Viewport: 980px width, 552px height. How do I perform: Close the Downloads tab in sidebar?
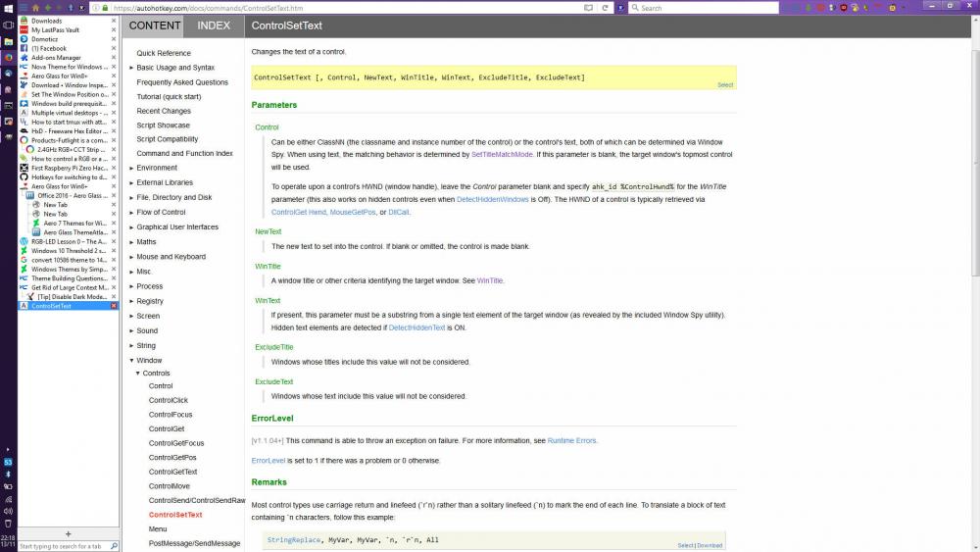click(x=114, y=21)
